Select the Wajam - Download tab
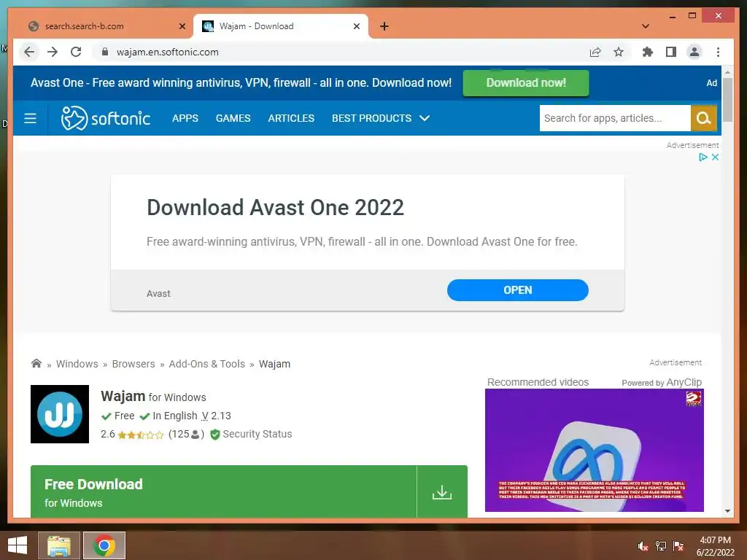Viewport: 747px width, 560px height. (x=281, y=26)
